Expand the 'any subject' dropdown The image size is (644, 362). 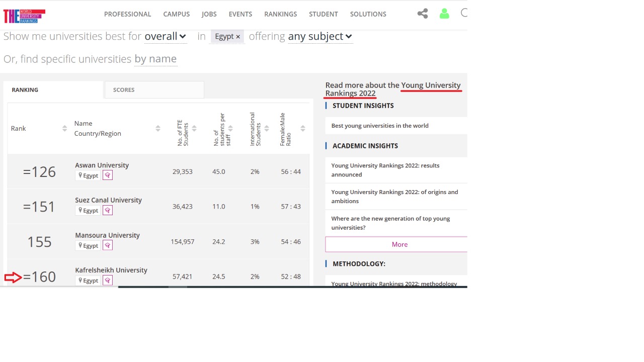[319, 36]
